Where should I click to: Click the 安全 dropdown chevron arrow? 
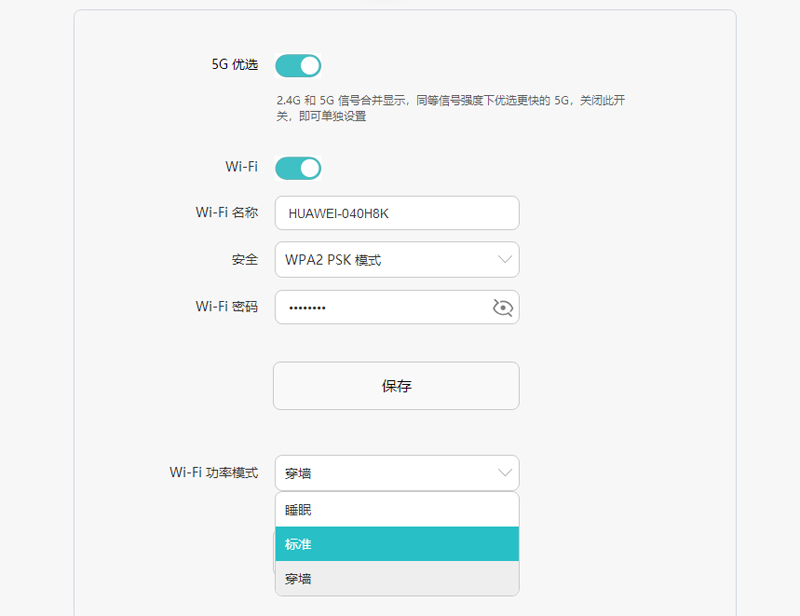pos(505,259)
